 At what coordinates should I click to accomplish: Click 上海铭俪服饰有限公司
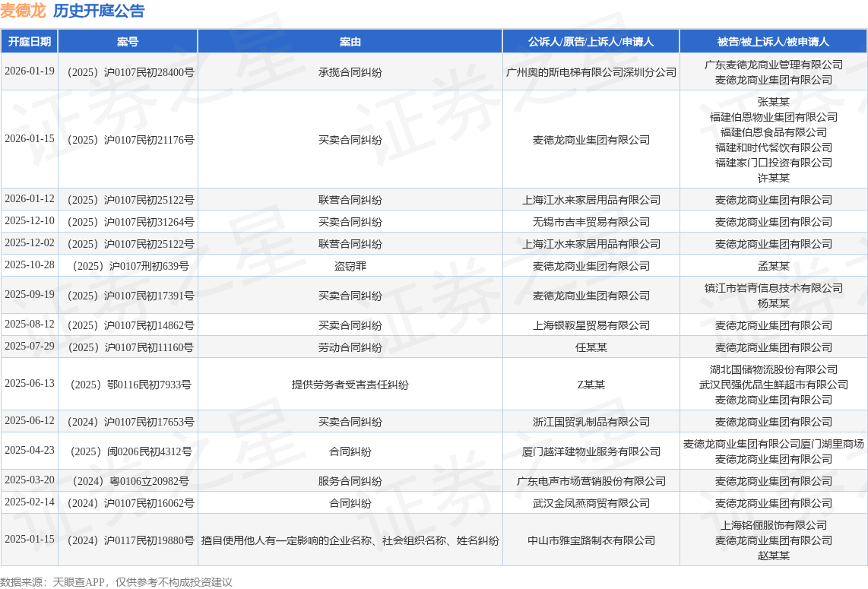773,525
